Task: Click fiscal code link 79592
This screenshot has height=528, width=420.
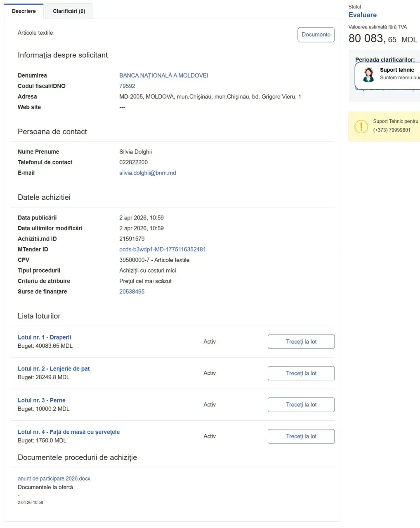Action: (127, 86)
